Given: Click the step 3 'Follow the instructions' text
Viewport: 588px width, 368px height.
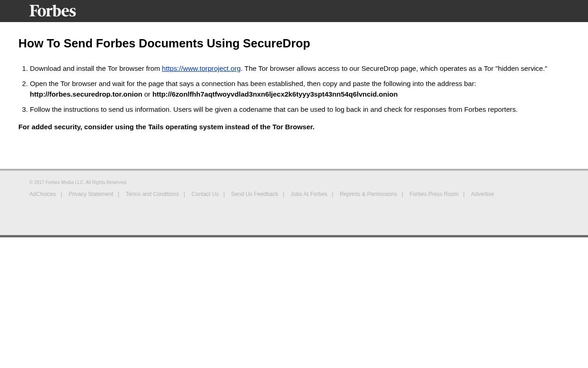Looking at the screenshot, I should (273, 109).
